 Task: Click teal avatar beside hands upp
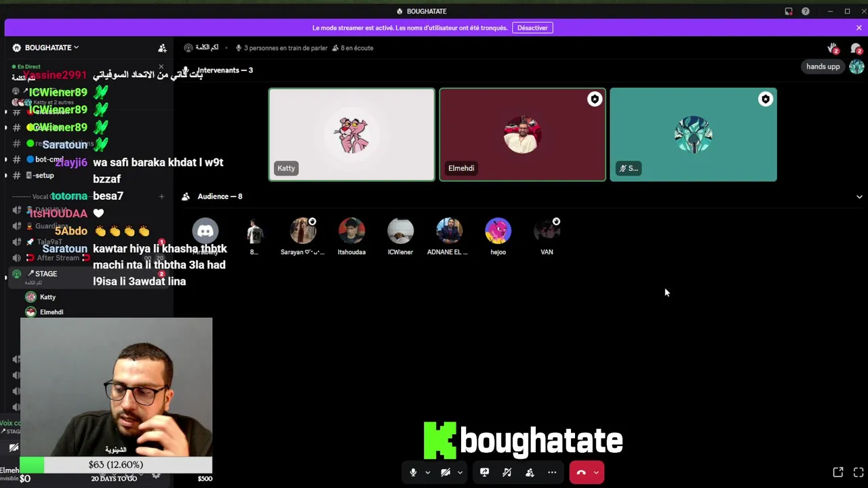(856, 66)
